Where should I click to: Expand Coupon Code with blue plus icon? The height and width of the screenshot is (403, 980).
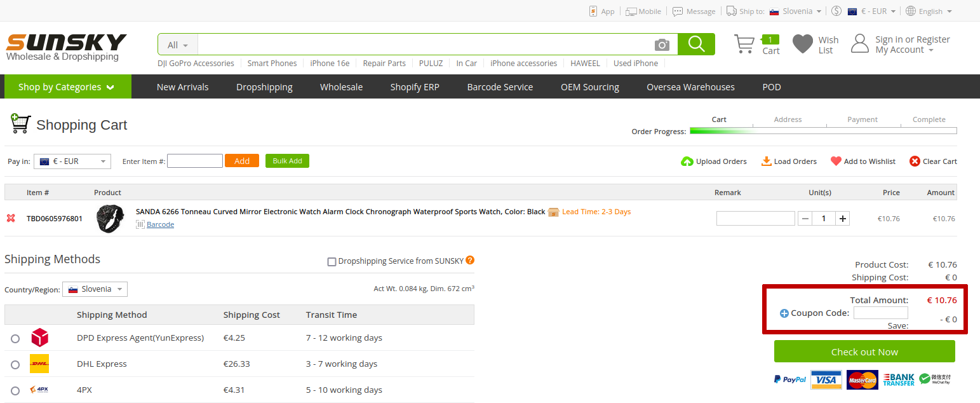[784, 313]
